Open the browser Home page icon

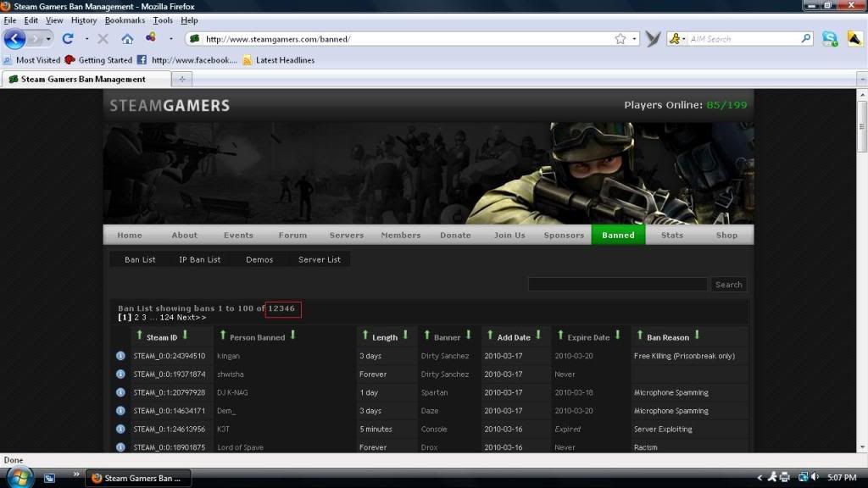pyautogui.click(x=127, y=39)
